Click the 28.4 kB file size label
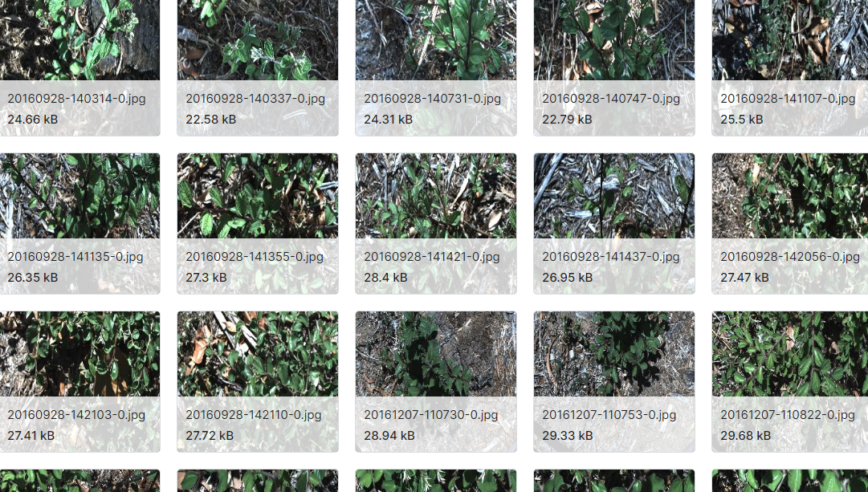 [385, 278]
